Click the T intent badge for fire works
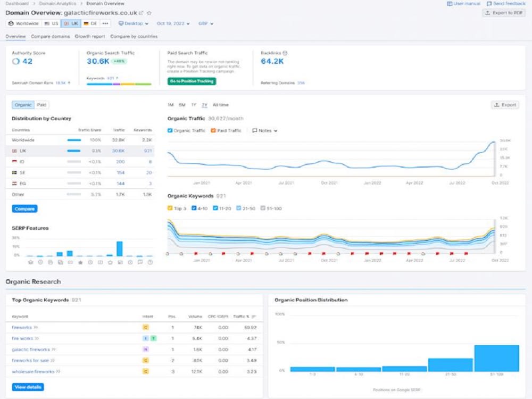 point(153,338)
